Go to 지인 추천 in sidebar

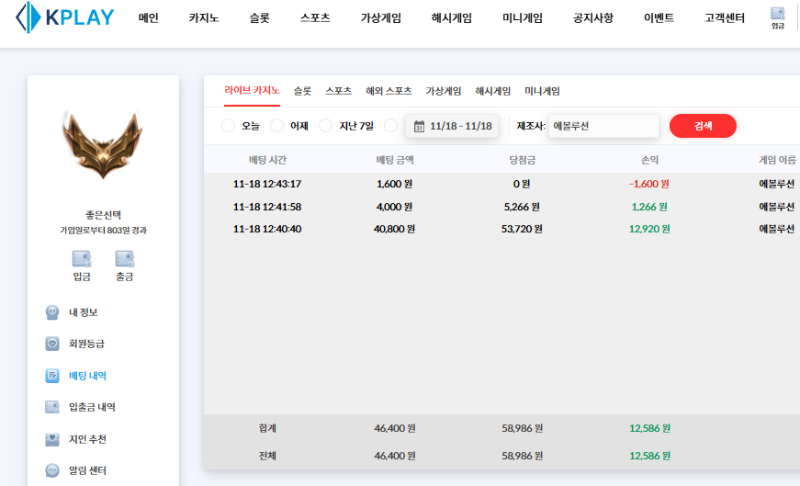pos(88,439)
